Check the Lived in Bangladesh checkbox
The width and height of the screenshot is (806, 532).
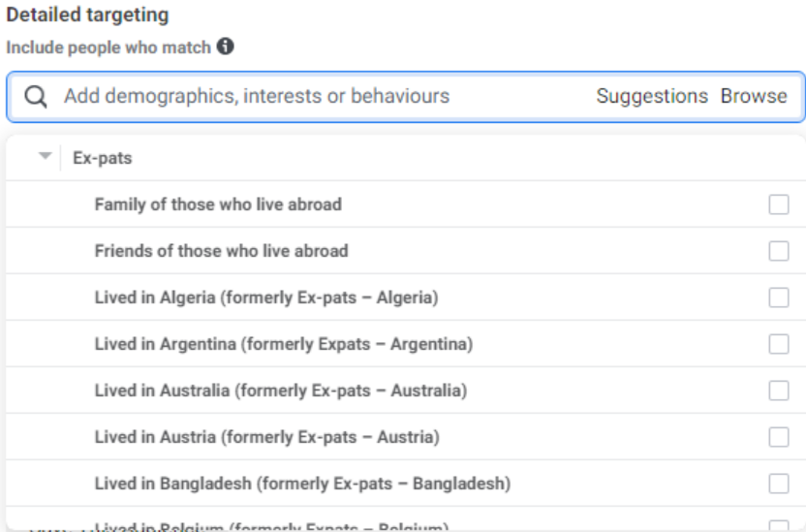778,483
